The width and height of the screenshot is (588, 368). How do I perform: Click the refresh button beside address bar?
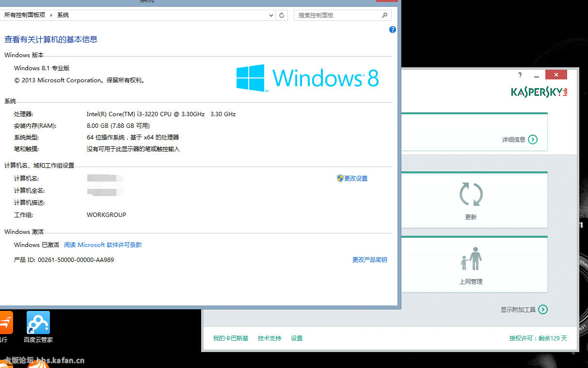click(x=282, y=15)
